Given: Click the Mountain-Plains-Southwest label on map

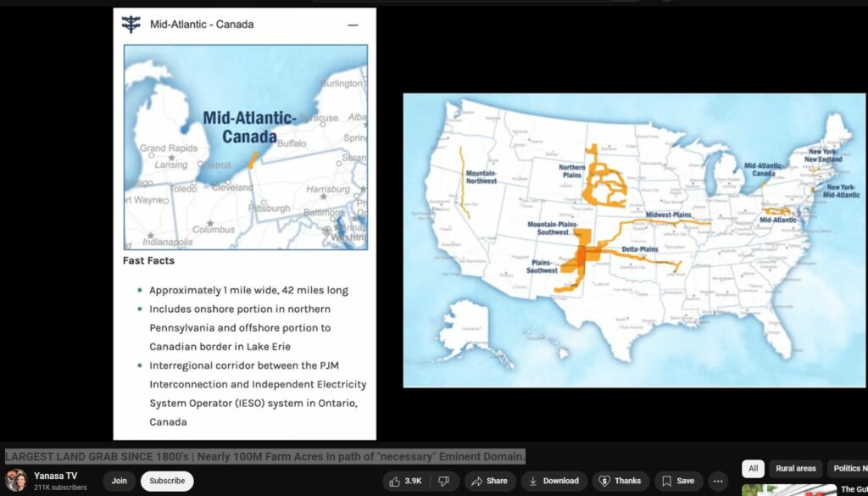Looking at the screenshot, I should (x=553, y=228).
